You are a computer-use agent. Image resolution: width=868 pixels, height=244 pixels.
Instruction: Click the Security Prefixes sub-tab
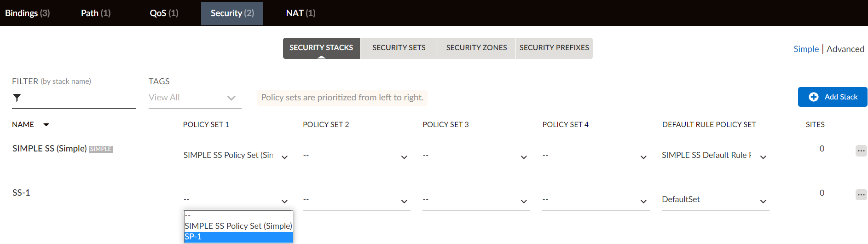[x=554, y=48]
